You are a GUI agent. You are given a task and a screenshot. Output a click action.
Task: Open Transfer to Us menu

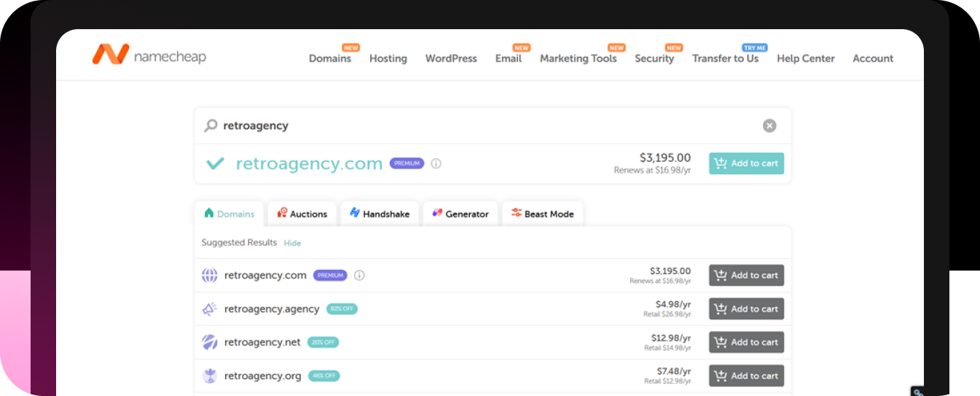[726, 58]
